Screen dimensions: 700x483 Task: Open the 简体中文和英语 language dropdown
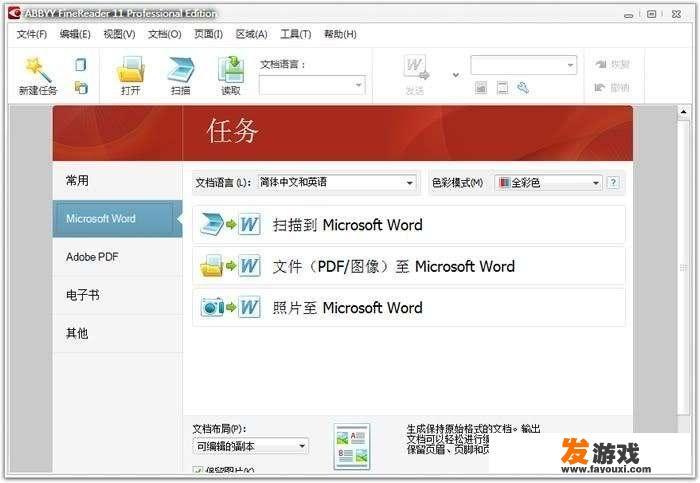coord(337,183)
